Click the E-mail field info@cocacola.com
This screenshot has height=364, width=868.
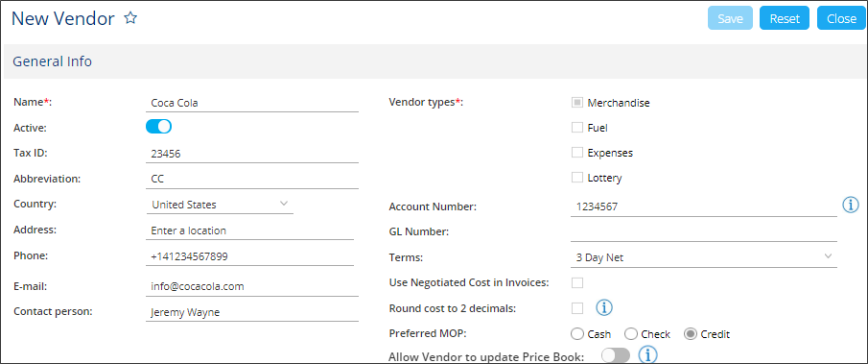pos(252,287)
